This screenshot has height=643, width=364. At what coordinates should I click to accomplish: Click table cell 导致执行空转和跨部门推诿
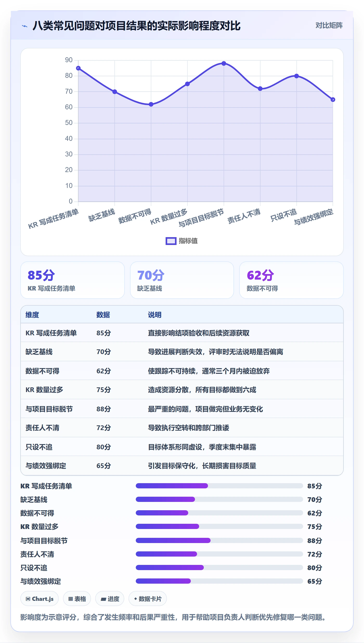pyautogui.click(x=188, y=428)
